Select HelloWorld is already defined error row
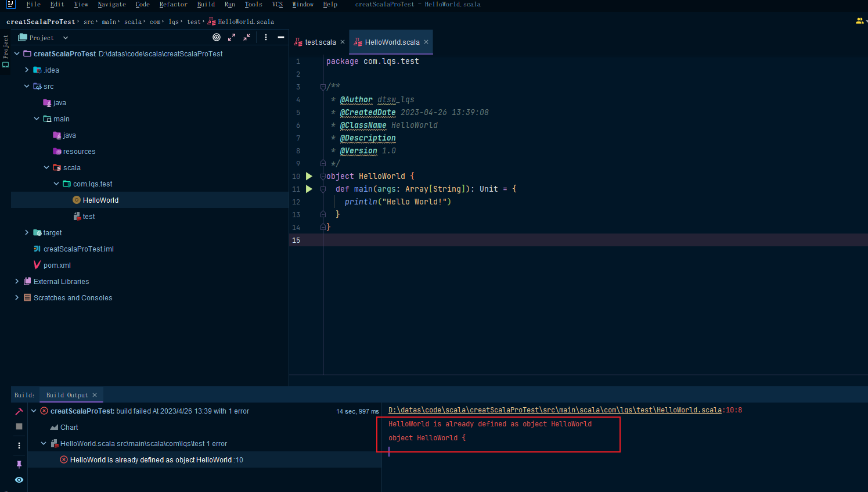The image size is (868, 492). (x=205, y=459)
